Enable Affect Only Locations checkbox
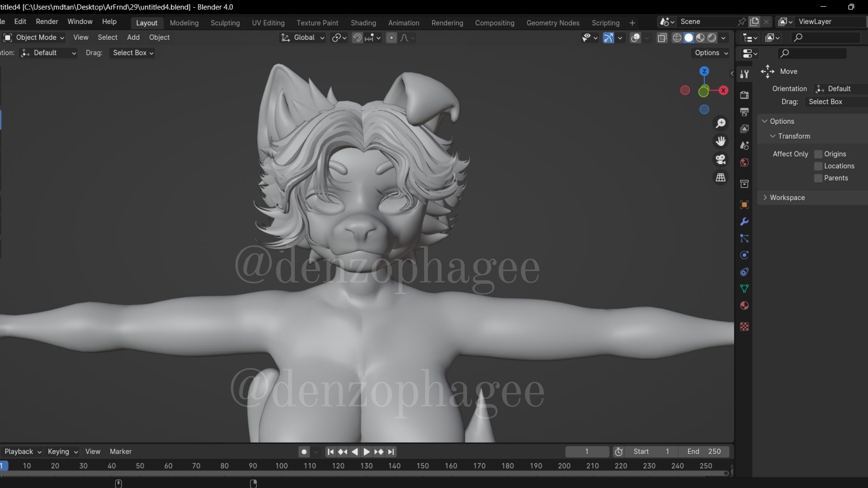The image size is (868, 488). point(818,166)
